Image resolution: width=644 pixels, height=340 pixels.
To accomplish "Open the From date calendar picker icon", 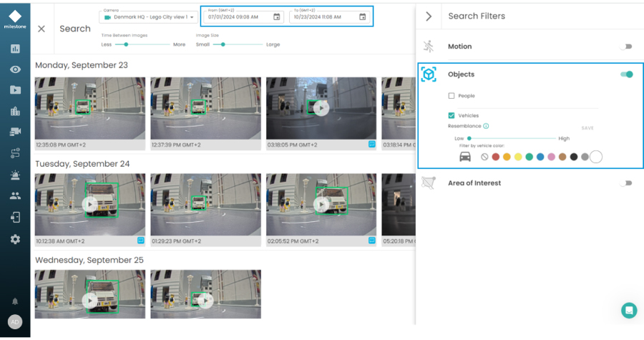I will coord(277,17).
